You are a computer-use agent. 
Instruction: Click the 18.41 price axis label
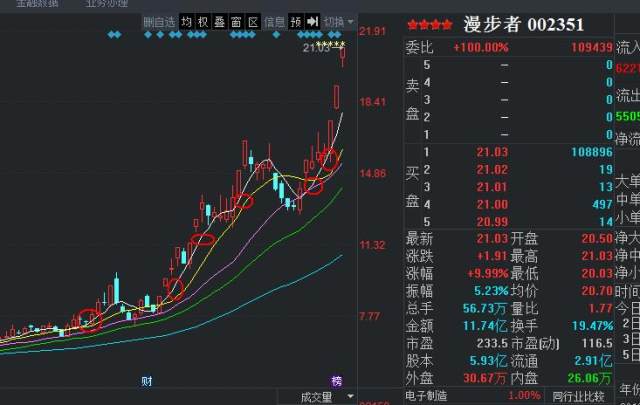pos(372,102)
